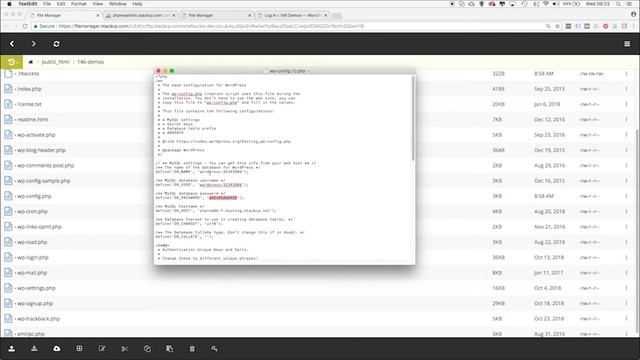Image resolution: width=640 pixels, height=360 pixels.
Task: Open row options for .htaccess
Action: (626, 73)
